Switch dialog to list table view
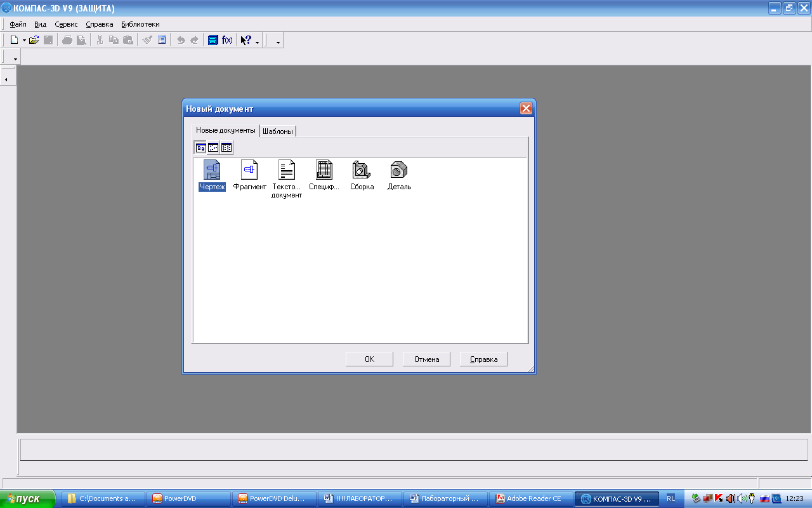 tap(226, 148)
